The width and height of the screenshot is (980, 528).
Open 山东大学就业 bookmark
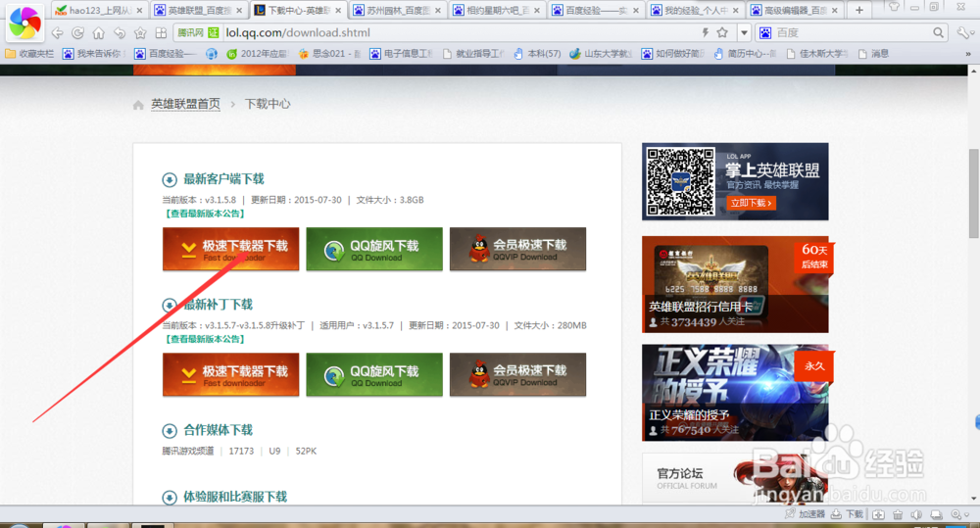pos(601,54)
